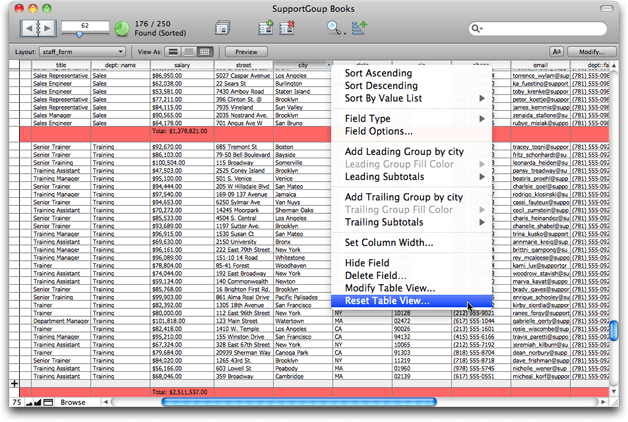Click the dept::name column header
This screenshot has height=422, width=628.
coord(121,65)
